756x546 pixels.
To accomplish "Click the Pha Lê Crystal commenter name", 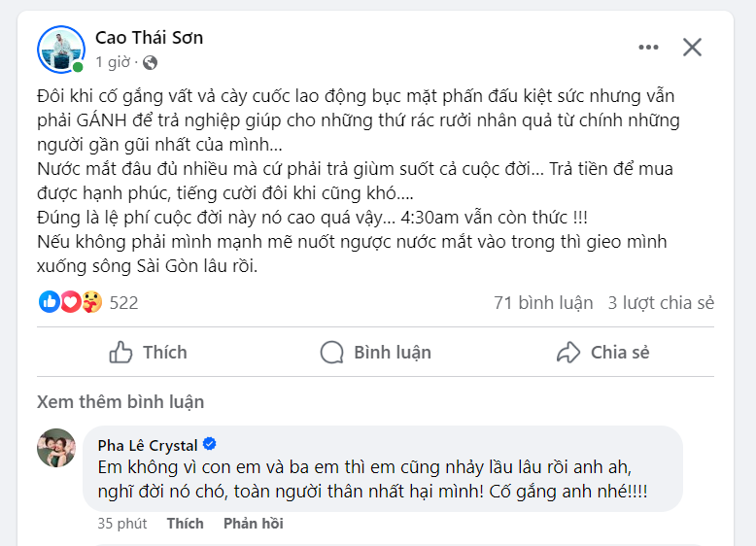I will [148, 445].
